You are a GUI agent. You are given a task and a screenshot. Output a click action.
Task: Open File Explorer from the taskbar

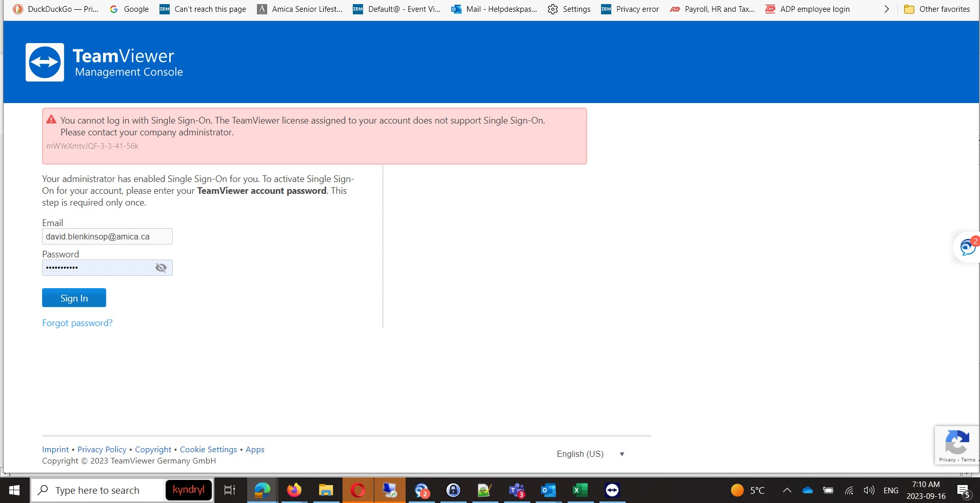(326, 490)
